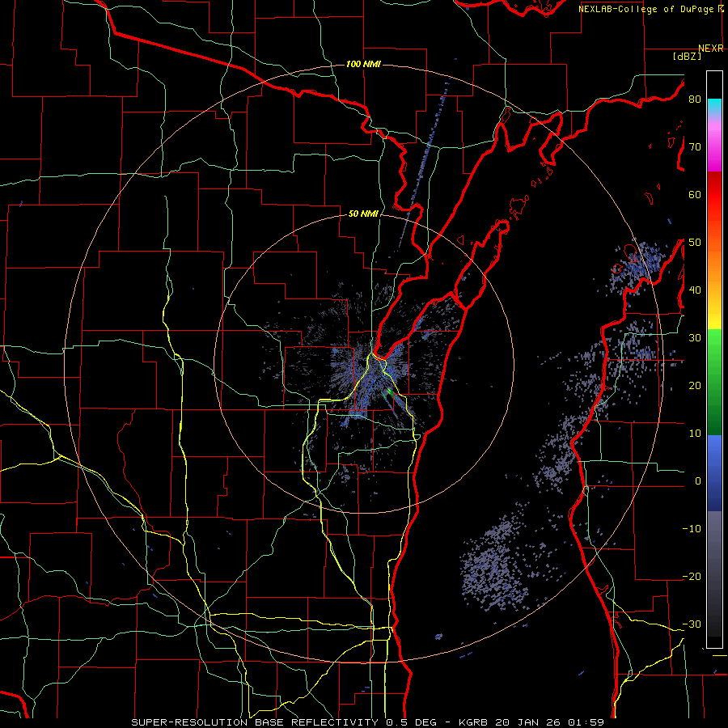This screenshot has width=728, height=728.
Task: Click the green echo near radar center
Action: [x=389, y=393]
